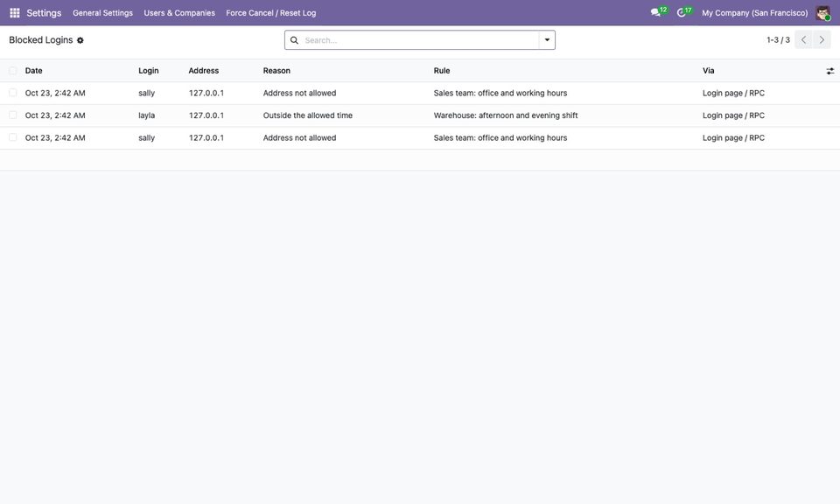840x504 pixels.
Task: Open the My Company (San Francisco) switcher
Action: [755, 13]
